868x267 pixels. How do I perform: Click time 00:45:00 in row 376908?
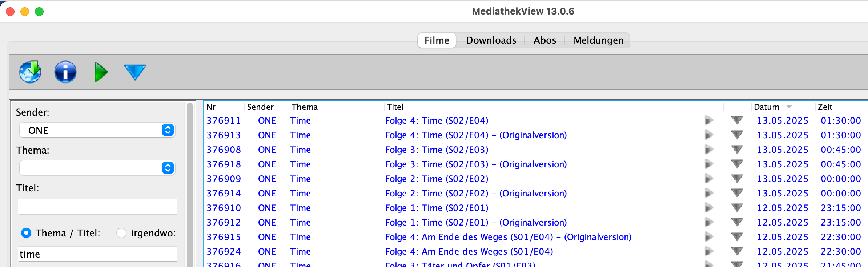841,150
